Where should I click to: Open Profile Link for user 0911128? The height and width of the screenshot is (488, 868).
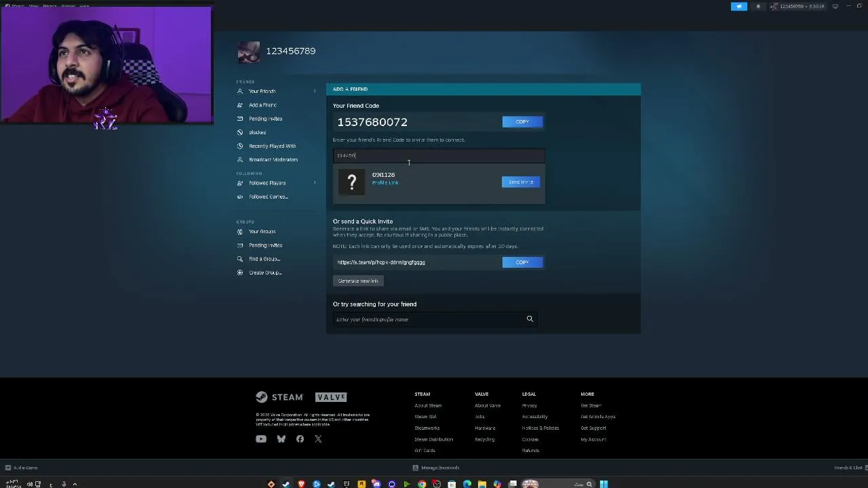[385, 182]
